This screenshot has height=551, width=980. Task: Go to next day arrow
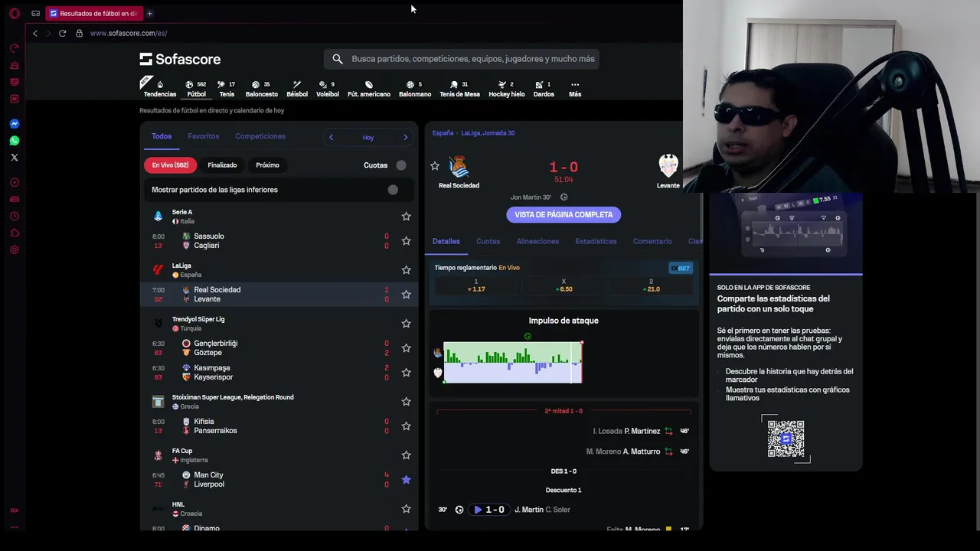[406, 138]
